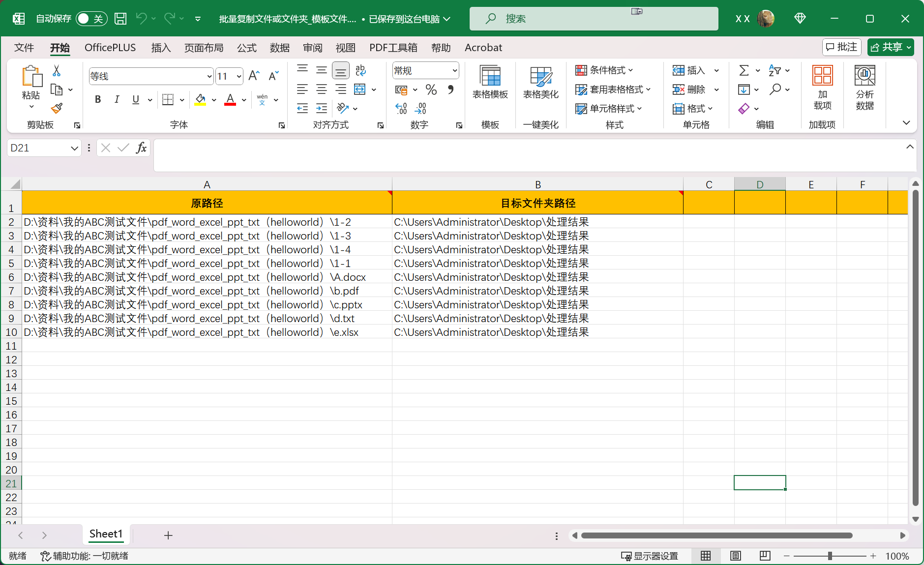Screen dimensions: 924x565
Task: Click the Format Painter brush icon
Action: 57,108
